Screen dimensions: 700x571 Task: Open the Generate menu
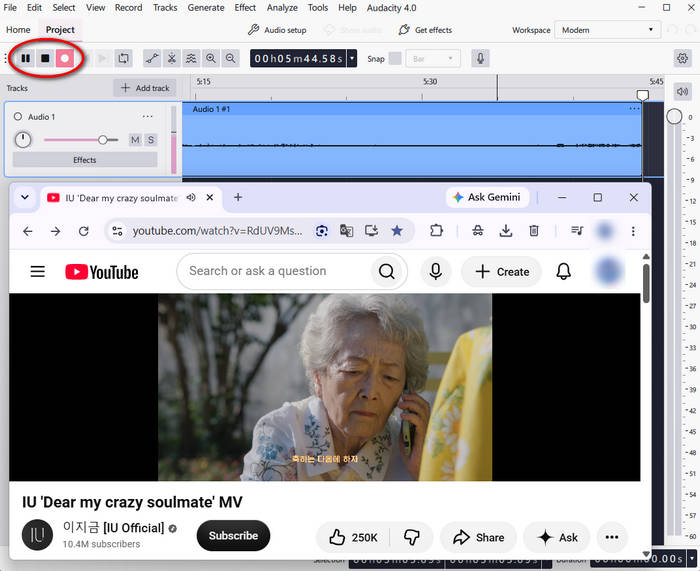pyautogui.click(x=206, y=8)
